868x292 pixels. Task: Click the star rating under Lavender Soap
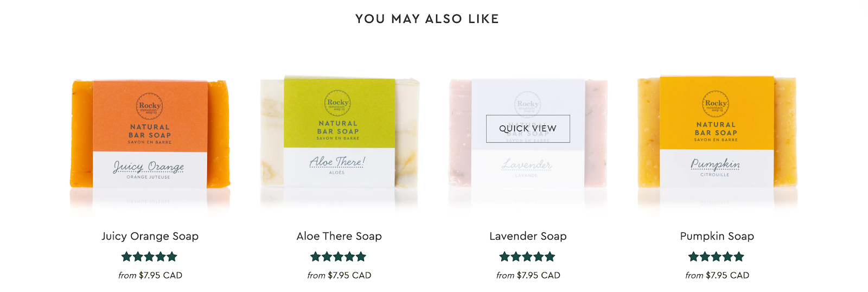[x=527, y=257]
